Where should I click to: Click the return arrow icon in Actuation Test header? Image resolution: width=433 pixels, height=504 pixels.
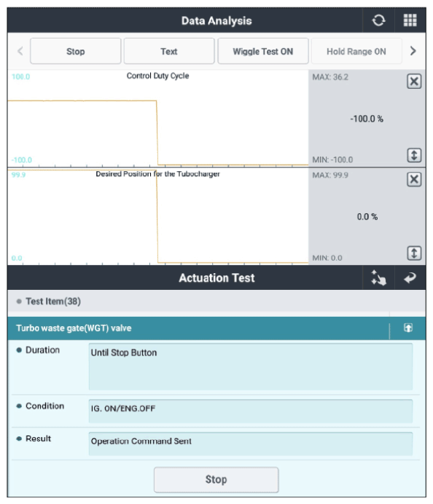click(410, 277)
